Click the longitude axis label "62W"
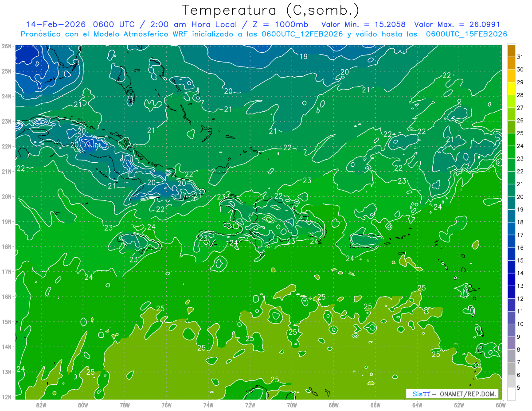Image resolution: width=532 pixels, height=411 pixels. click(459, 405)
